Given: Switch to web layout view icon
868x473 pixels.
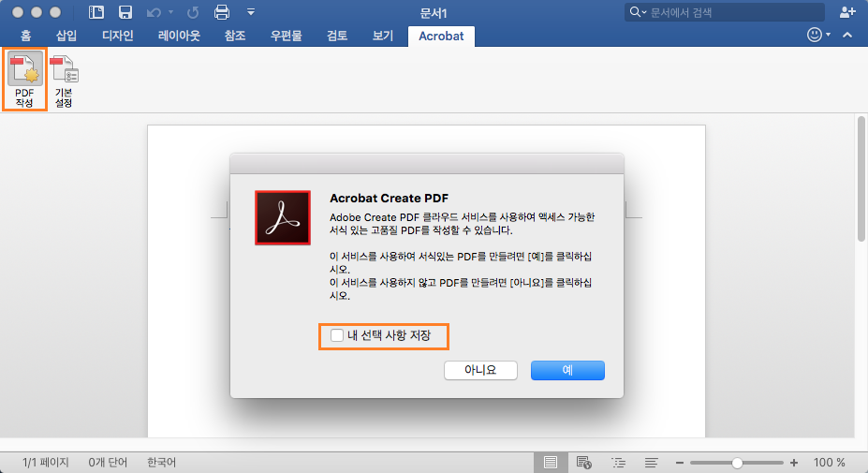Looking at the screenshot, I should click(584, 463).
